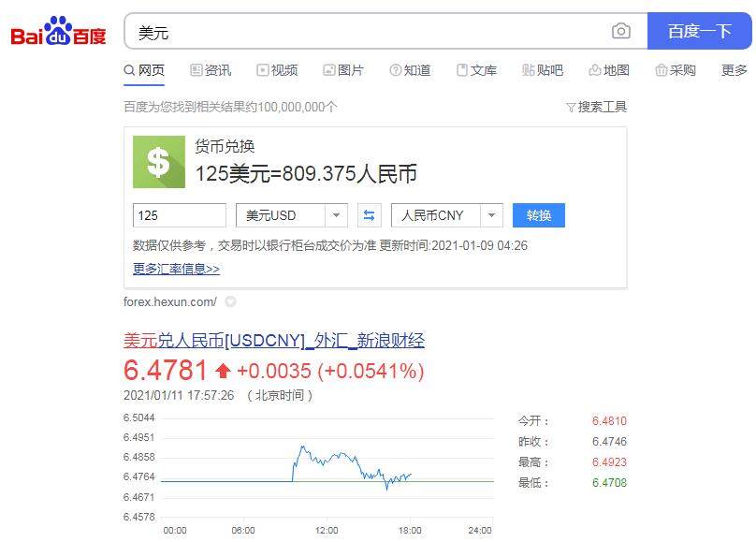The image size is (756, 542).
Task: Click the search tools filter icon
Action: coord(571,107)
